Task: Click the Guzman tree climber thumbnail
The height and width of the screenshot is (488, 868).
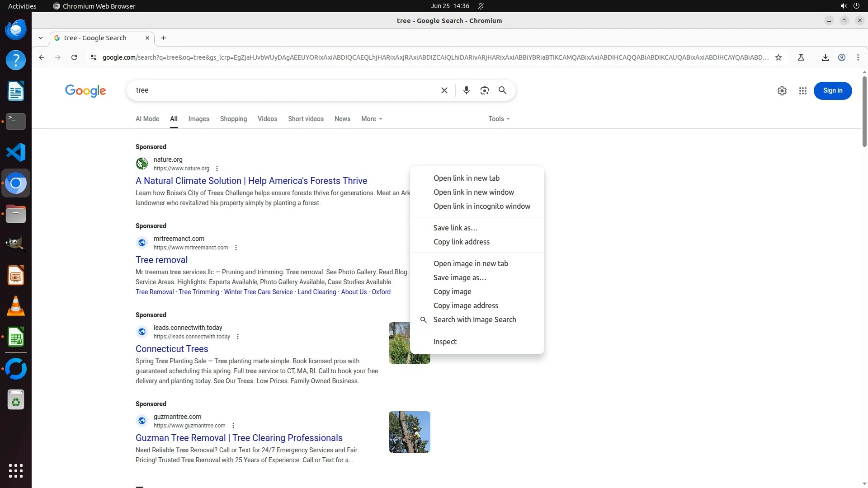Action: [409, 432]
